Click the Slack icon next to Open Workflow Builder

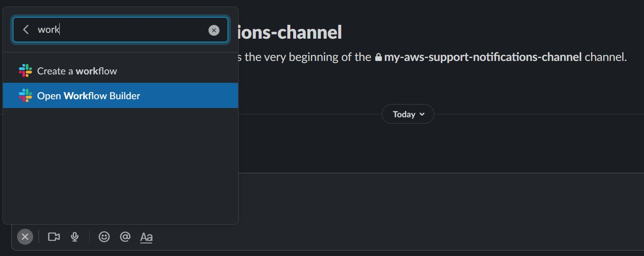[25, 95]
